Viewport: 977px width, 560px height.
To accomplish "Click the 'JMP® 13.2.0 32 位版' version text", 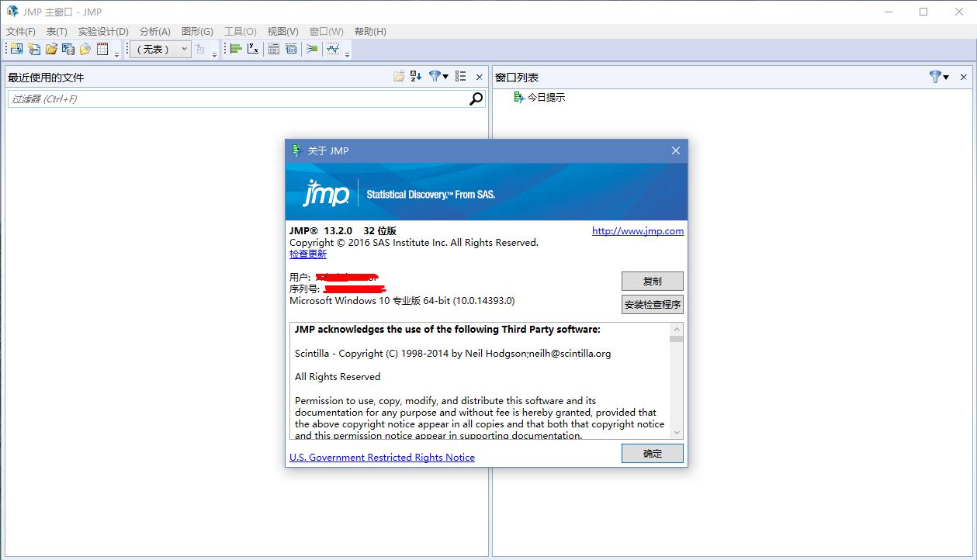I will pyautogui.click(x=343, y=230).
